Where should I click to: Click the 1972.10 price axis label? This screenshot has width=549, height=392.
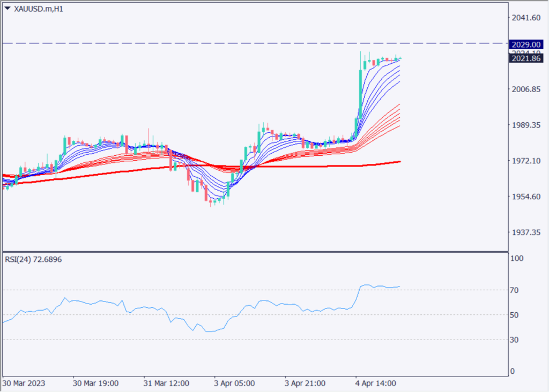(x=526, y=161)
